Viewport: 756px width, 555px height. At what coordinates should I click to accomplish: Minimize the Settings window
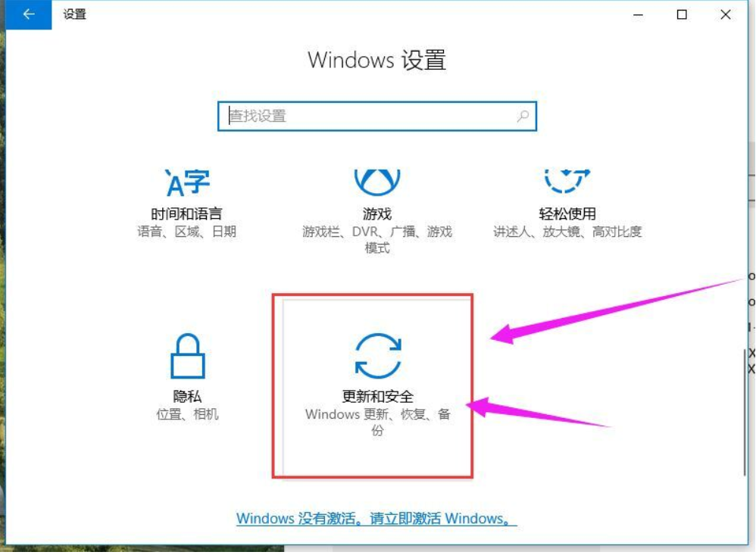tap(638, 14)
